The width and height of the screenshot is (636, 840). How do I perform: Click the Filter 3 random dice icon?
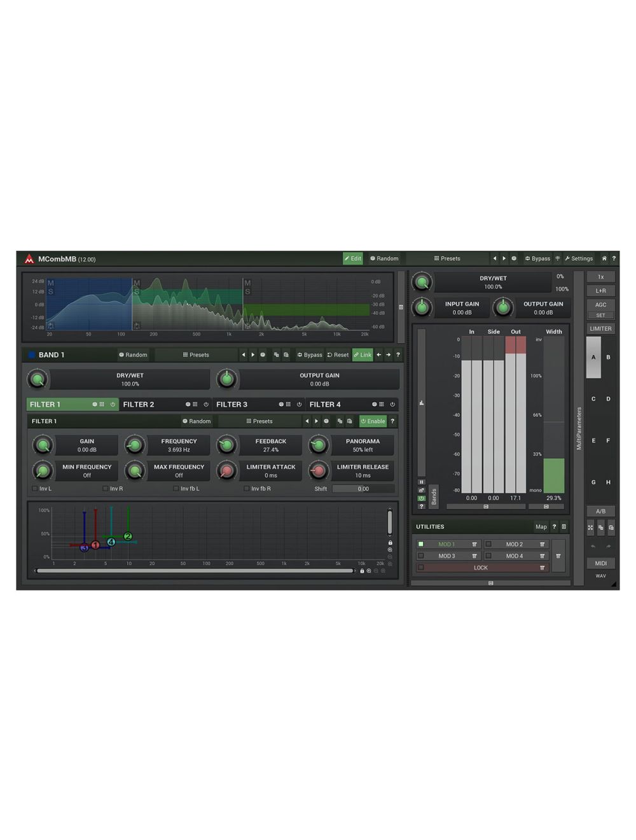tap(280, 404)
